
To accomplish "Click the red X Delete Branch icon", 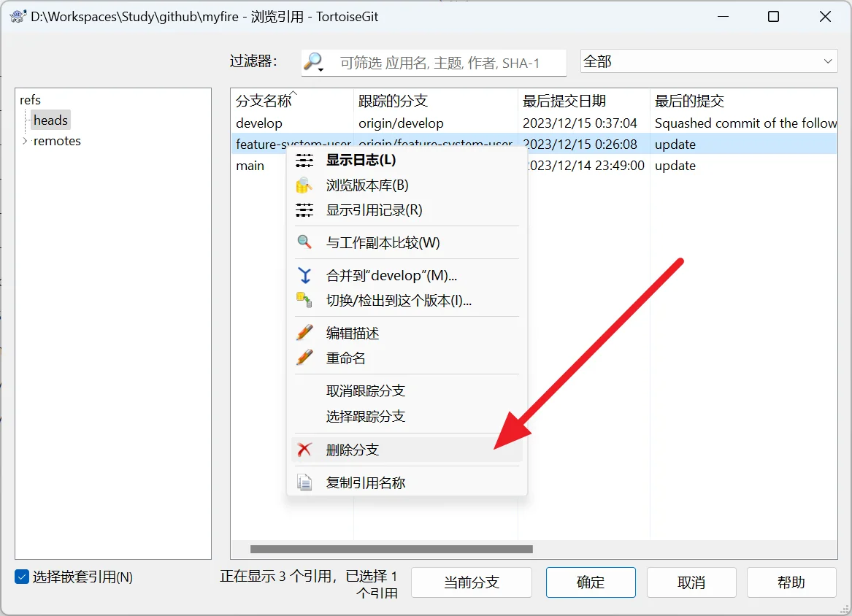I will (x=304, y=450).
